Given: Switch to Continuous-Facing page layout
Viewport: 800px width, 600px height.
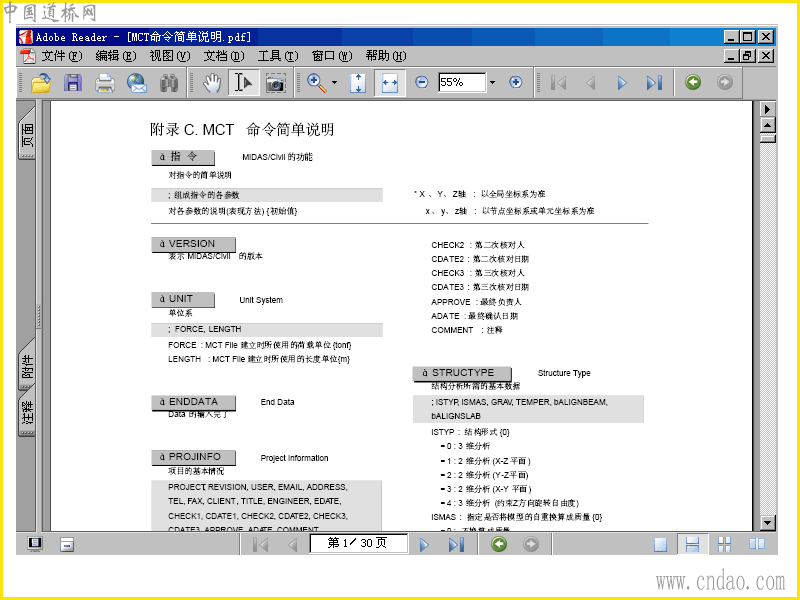Looking at the screenshot, I should [x=724, y=544].
